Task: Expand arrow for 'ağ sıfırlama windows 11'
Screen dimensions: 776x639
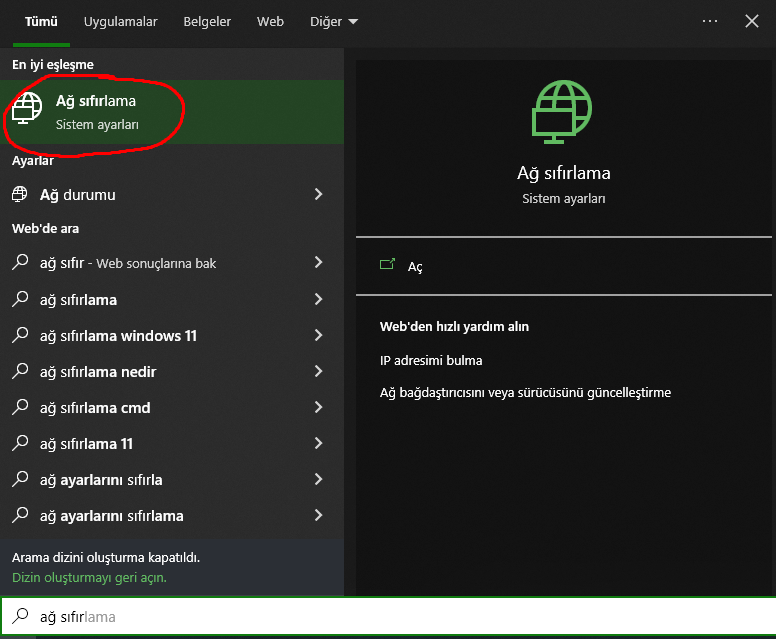Action: click(319, 335)
